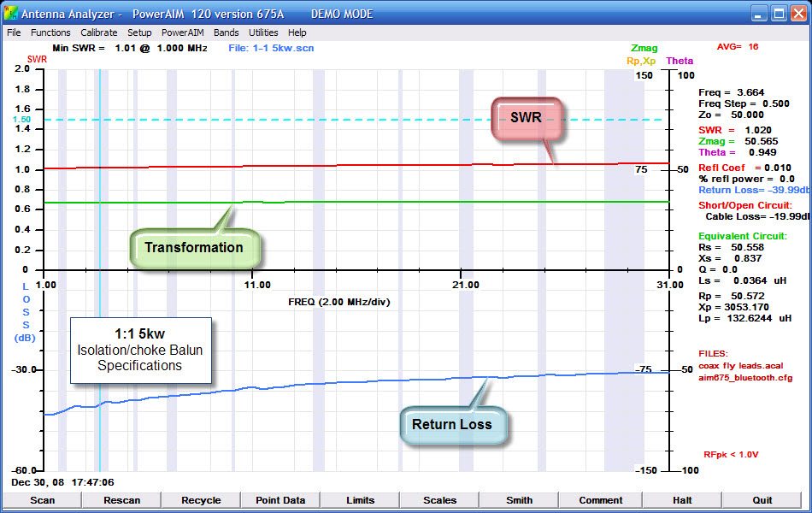Click the Antenna Analyzer title bar icon

[x=10, y=14]
